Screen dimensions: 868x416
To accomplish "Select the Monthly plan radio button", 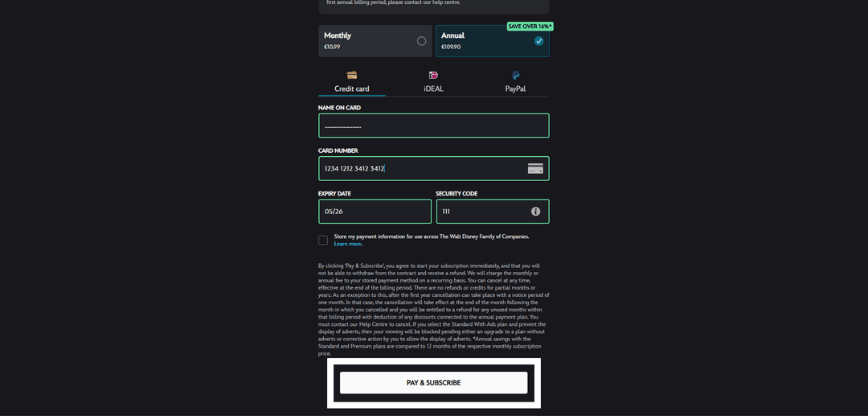I will pos(421,41).
